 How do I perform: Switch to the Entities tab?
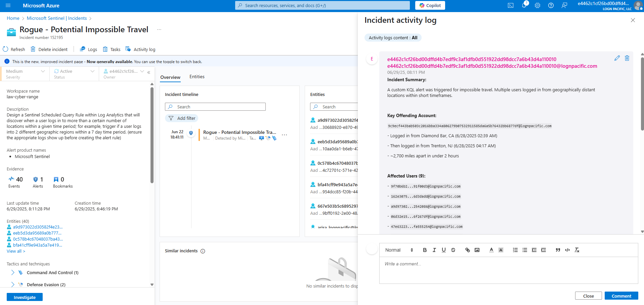point(197,77)
